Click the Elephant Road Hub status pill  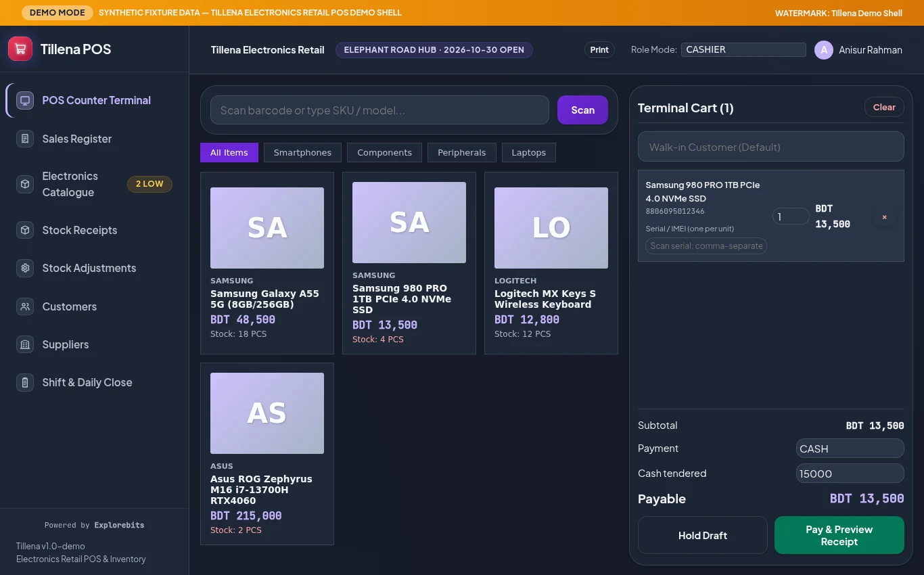click(434, 49)
